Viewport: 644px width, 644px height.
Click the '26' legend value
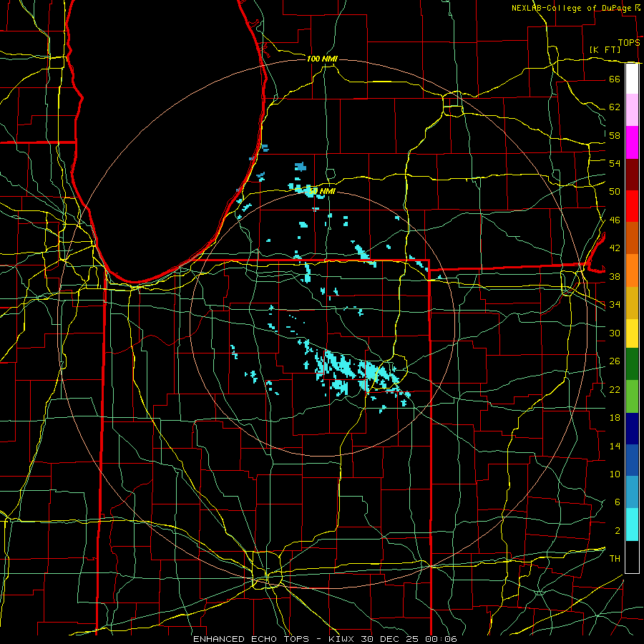(x=615, y=361)
